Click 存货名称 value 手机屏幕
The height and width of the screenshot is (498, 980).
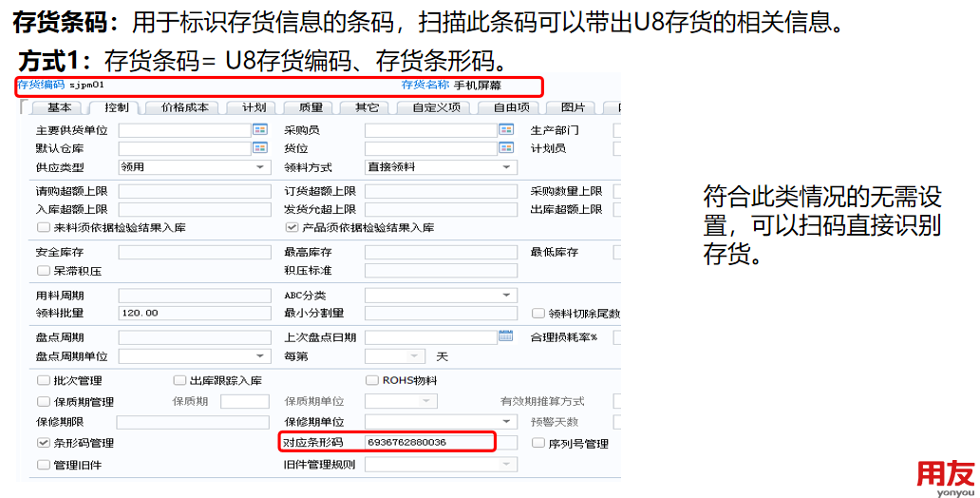click(477, 86)
